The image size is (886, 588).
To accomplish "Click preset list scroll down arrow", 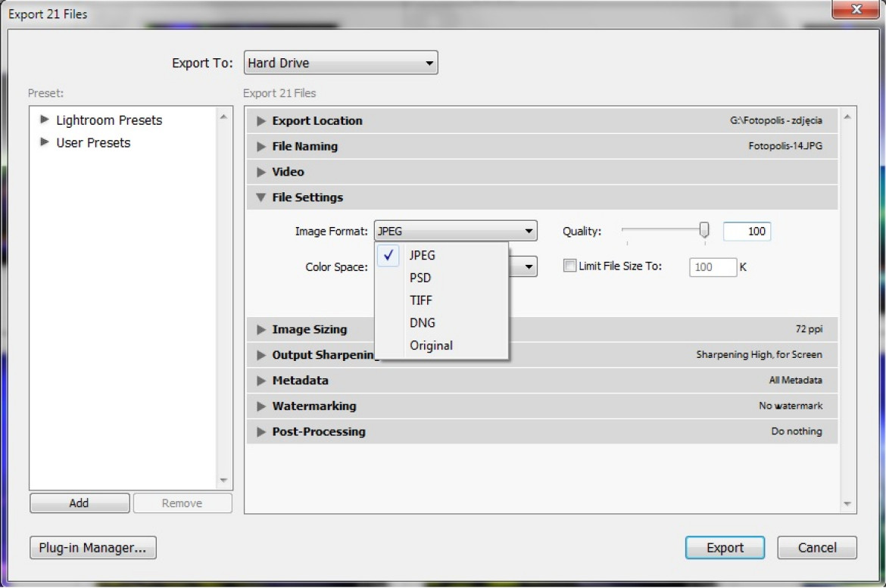I will click(x=223, y=480).
